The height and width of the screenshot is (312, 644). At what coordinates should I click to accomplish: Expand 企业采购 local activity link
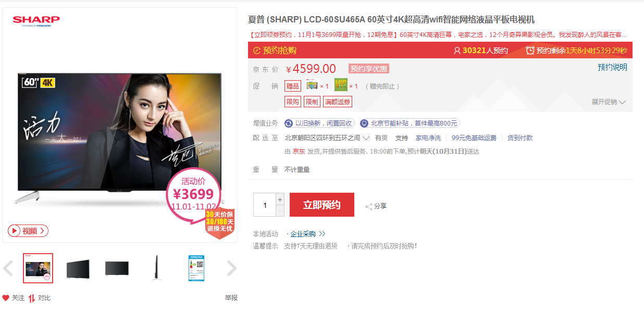pyautogui.click(x=307, y=234)
